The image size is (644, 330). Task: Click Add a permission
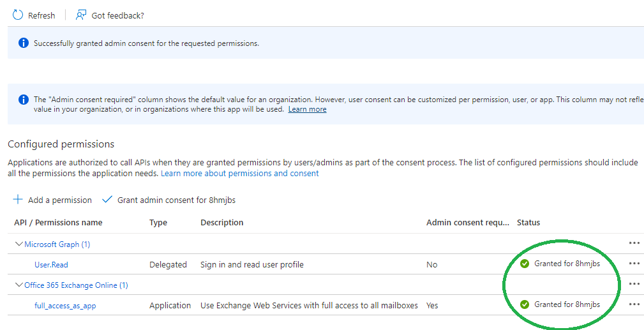pyautogui.click(x=52, y=200)
